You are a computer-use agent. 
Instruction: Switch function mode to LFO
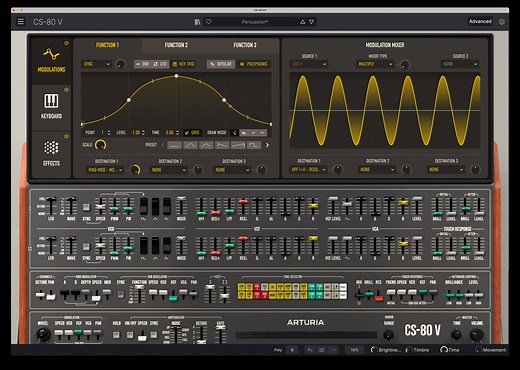(160, 64)
